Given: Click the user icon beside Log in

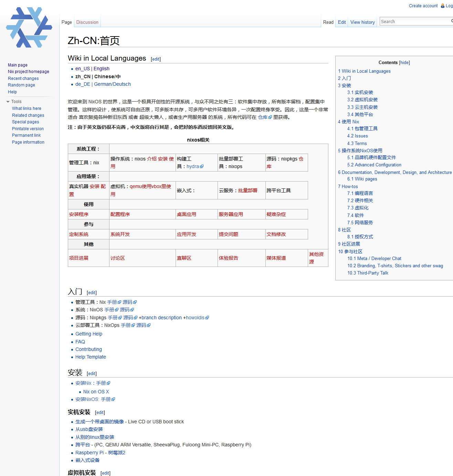Looking at the screenshot, I should click(x=443, y=6).
